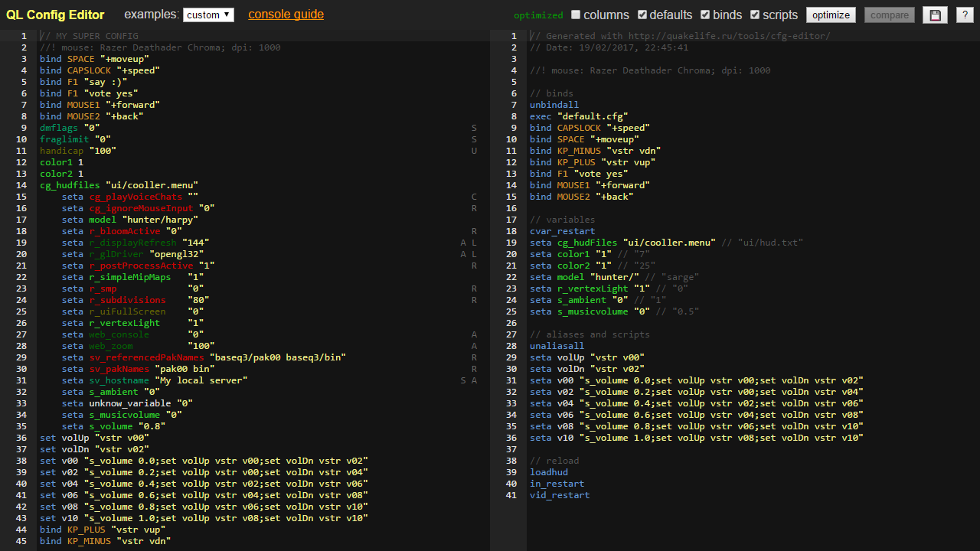Screen dimensions: 980x551
Task: Click the 'C' flag on cg_playVoiceChats row
Action: pyautogui.click(x=474, y=197)
